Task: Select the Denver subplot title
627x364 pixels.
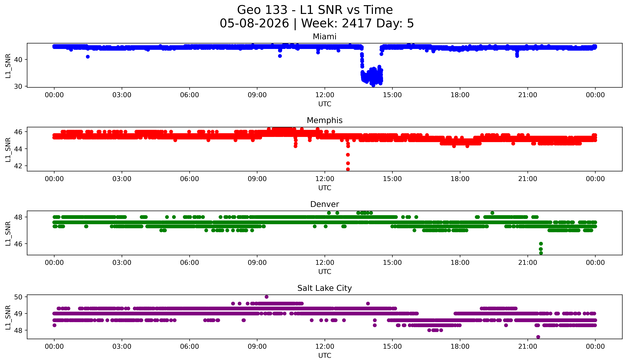Action: 324,204
